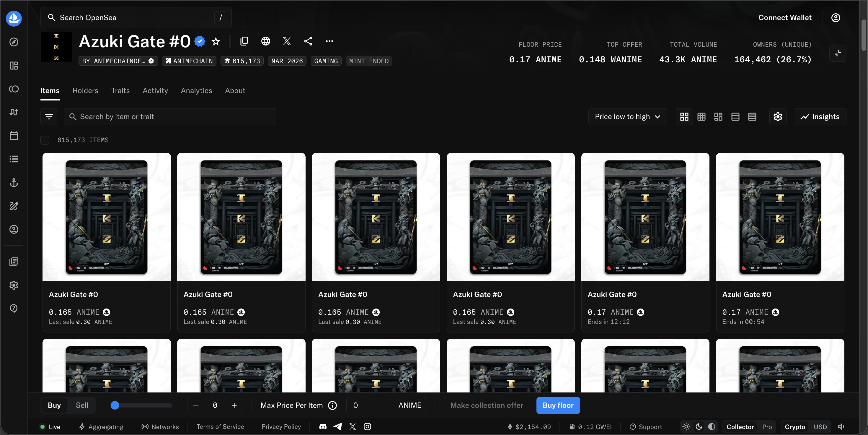Expand the ellipsis more-options menu
The width and height of the screenshot is (868, 435).
tap(329, 41)
